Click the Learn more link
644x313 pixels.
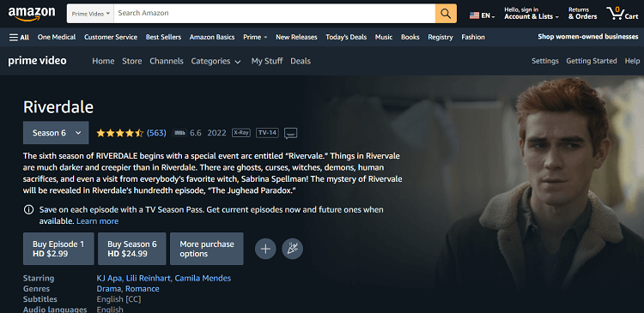97,221
